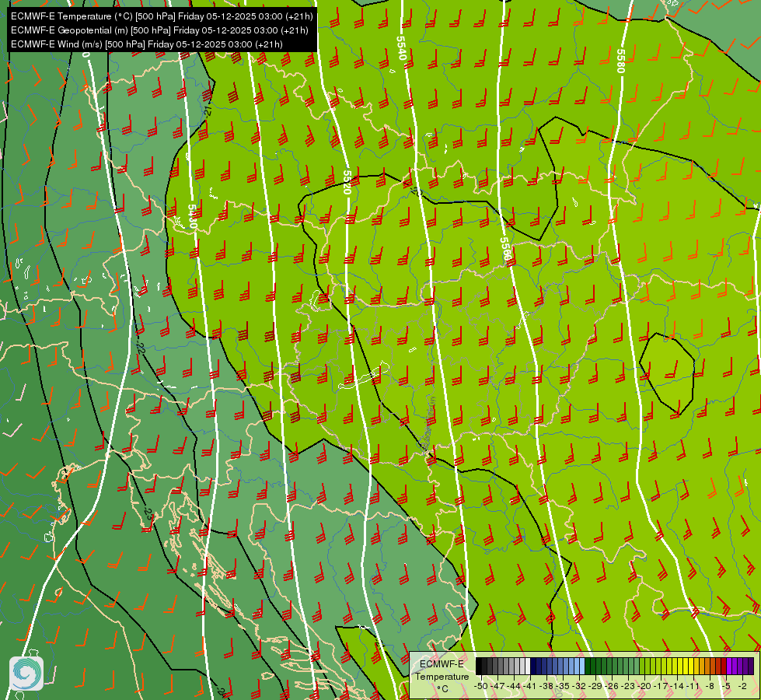Screen dimensions: 761x700
Task: Click the -5 tick label in the legend
Action: (726, 686)
